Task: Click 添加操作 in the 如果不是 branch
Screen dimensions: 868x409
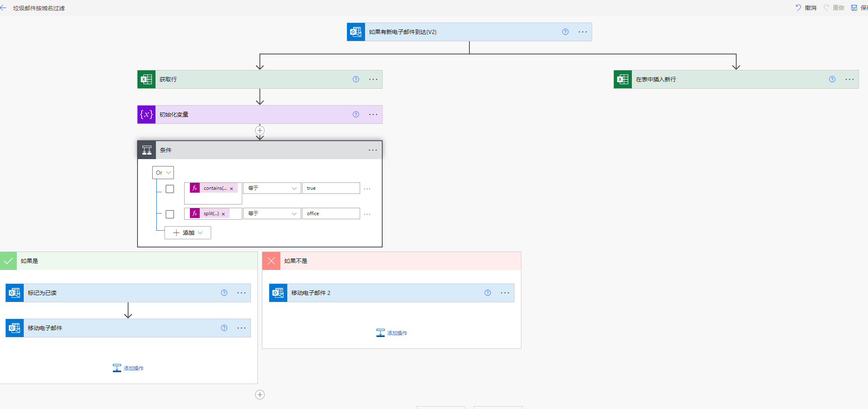Action: tap(392, 333)
